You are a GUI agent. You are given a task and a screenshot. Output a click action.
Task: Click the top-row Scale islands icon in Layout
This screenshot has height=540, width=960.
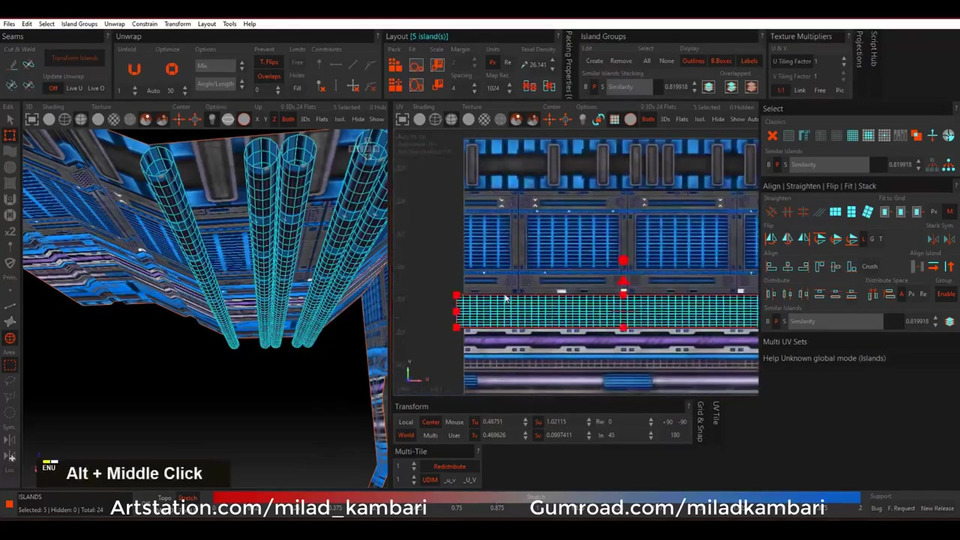point(437,65)
